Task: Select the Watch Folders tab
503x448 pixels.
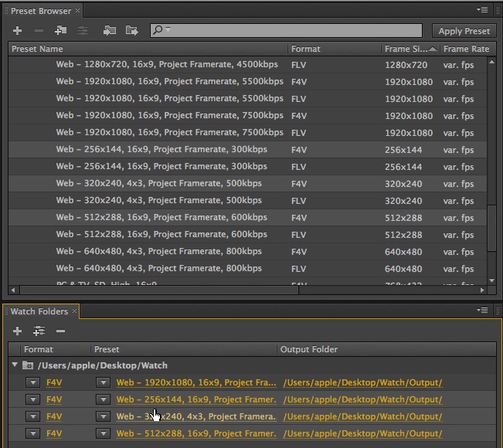Action: point(39,311)
